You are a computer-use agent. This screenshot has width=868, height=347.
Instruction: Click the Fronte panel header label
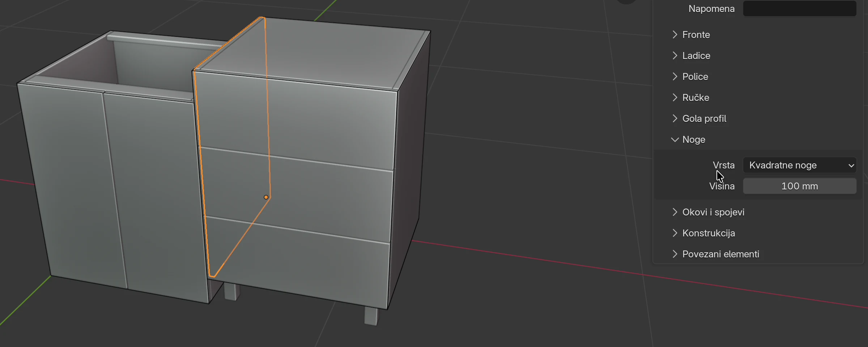696,35
